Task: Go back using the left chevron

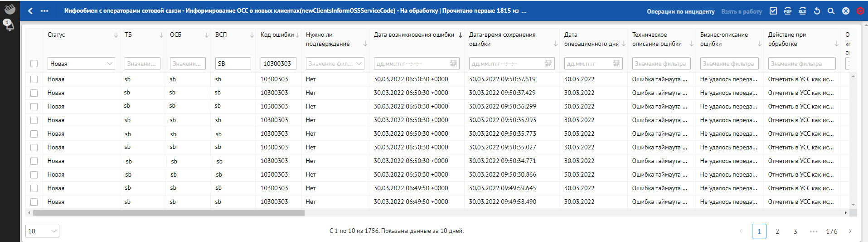Action: (x=30, y=11)
